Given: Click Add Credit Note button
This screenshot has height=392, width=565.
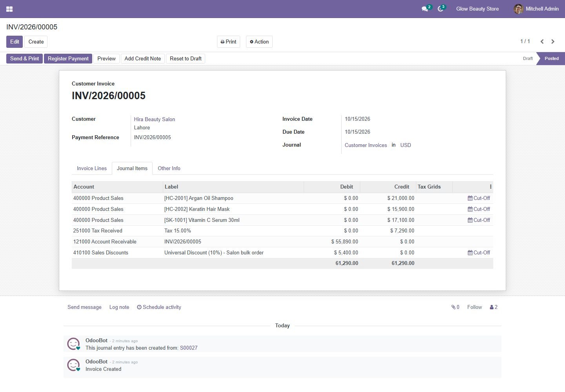Looking at the screenshot, I should click(x=143, y=59).
